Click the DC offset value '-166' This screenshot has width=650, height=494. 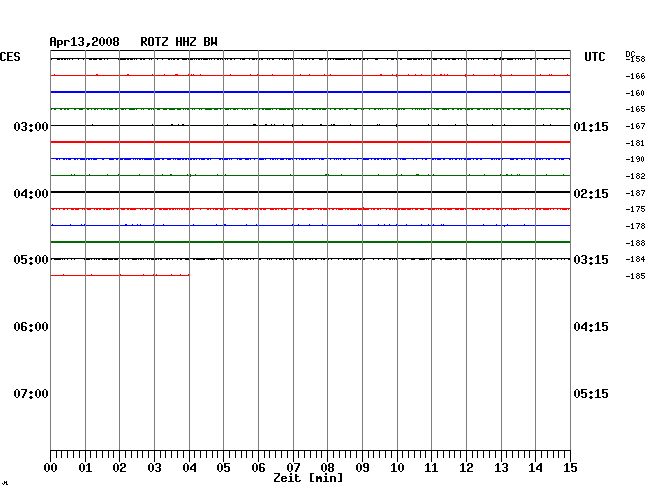pyautogui.click(x=635, y=76)
